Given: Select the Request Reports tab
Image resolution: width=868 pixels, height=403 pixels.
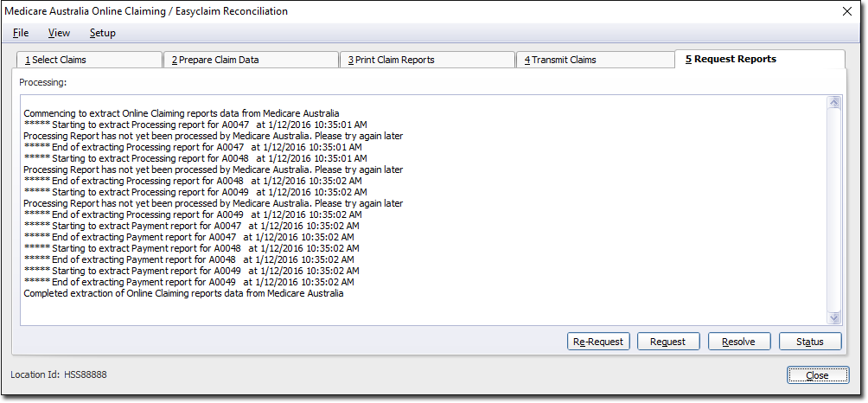Looking at the screenshot, I should (758, 59).
